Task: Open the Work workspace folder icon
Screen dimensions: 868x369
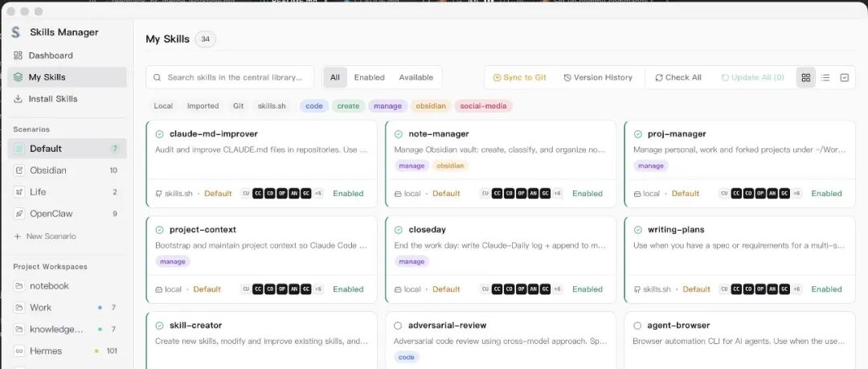Action: tap(18, 307)
